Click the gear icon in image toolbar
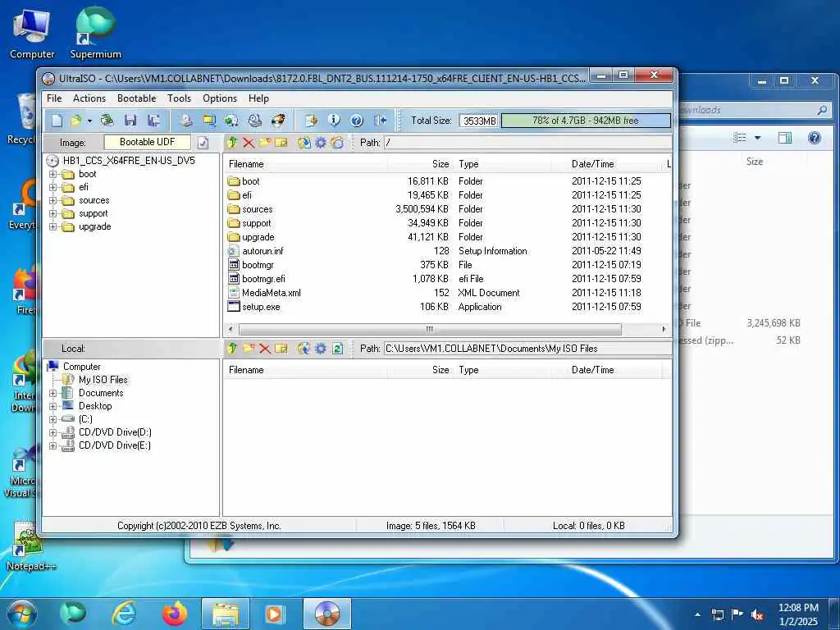Screen dimensions: 840x630 (321, 143)
